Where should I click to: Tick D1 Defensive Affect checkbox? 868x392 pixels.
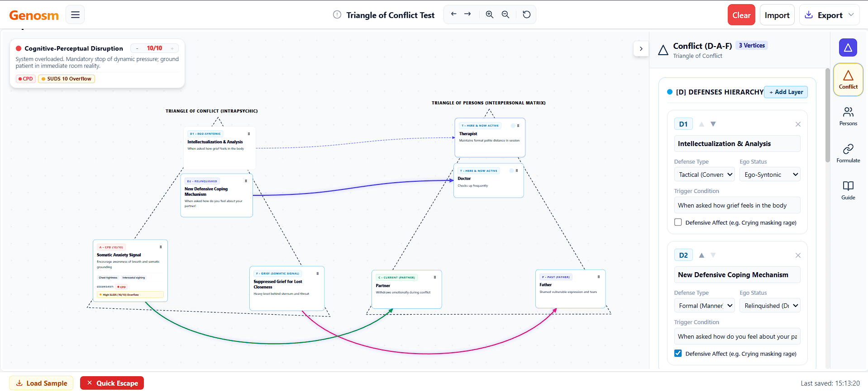(678, 222)
